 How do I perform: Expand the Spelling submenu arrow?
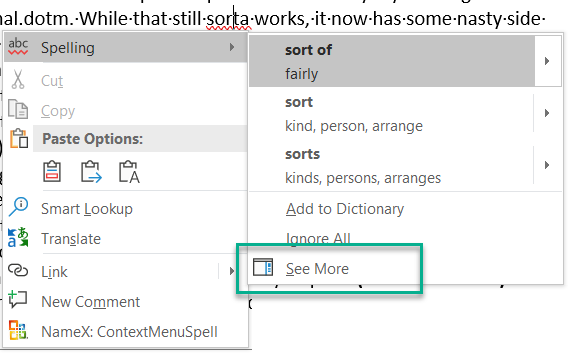pos(232,47)
